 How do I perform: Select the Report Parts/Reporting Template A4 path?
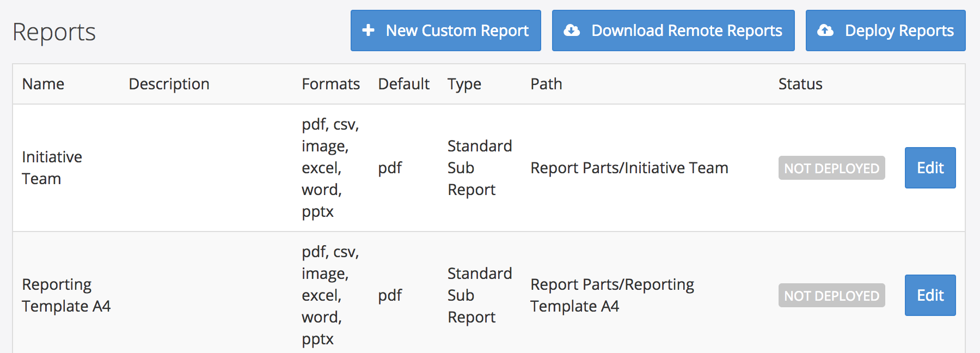pos(612,295)
